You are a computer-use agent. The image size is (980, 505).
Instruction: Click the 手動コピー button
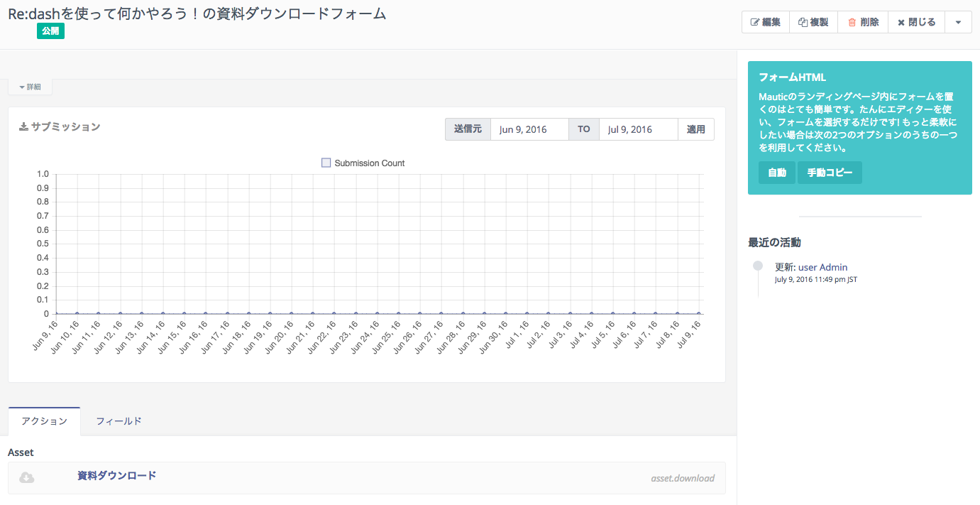pyautogui.click(x=830, y=173)
